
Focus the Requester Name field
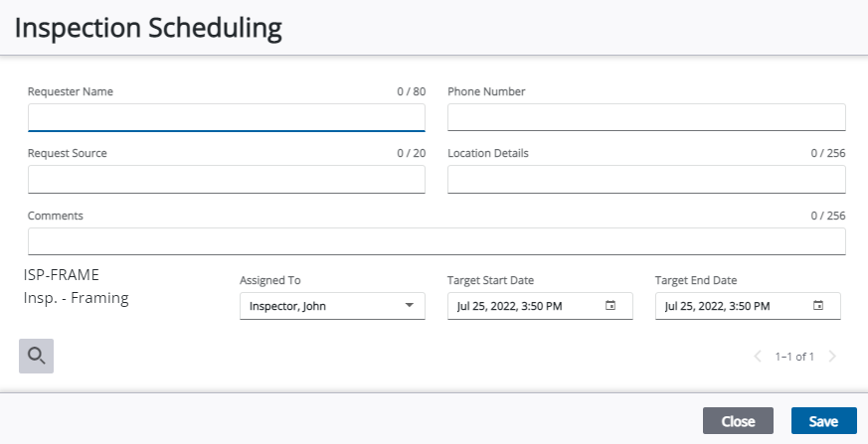click(227, 117)
